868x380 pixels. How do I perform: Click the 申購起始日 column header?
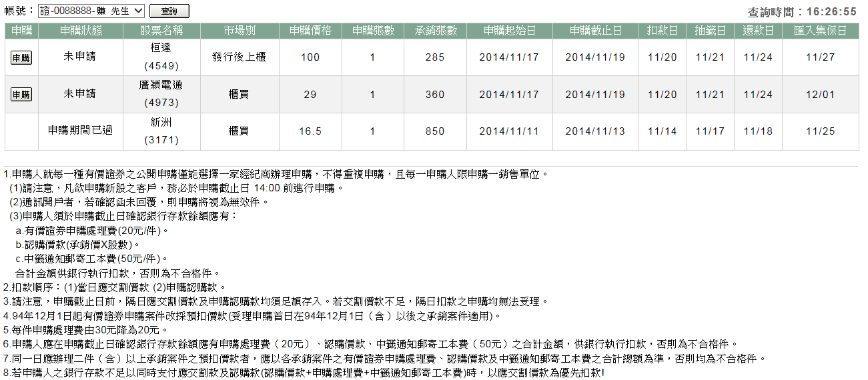pyautogui.click(x=509, y=31)
